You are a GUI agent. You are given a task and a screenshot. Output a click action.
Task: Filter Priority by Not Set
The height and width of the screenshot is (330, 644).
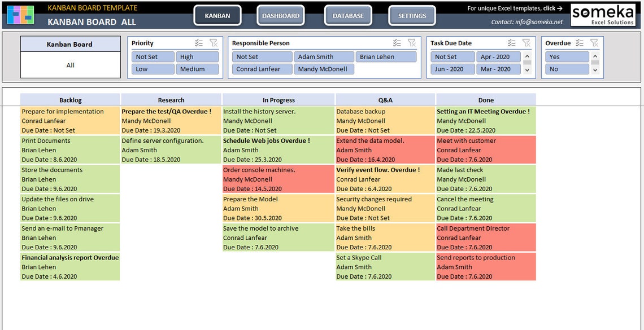point(153,57)
